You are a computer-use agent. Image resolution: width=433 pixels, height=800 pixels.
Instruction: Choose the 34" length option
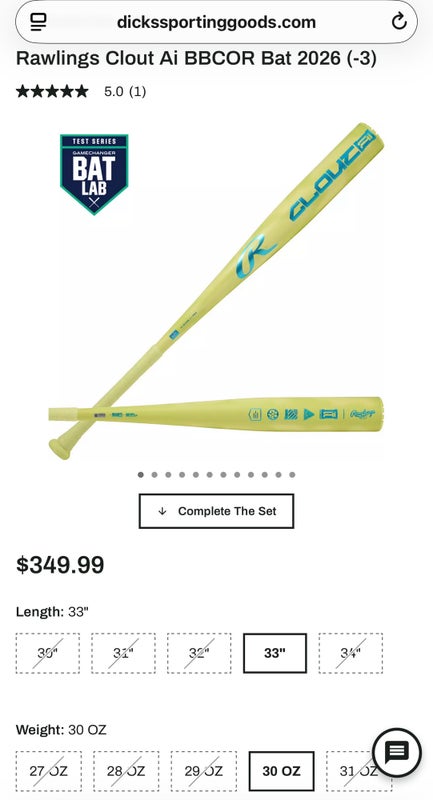click(x=350, y=653)
